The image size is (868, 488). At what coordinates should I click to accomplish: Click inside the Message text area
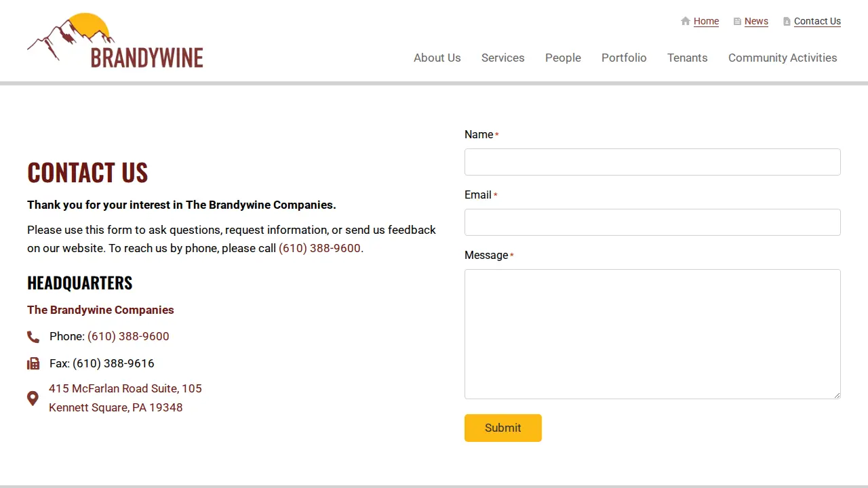coord(652,334)
